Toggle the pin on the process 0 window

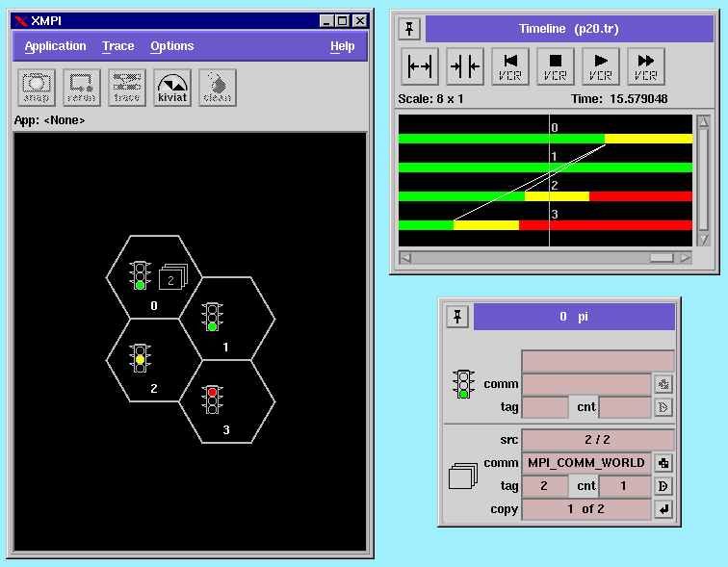click(x=456, y=317)
